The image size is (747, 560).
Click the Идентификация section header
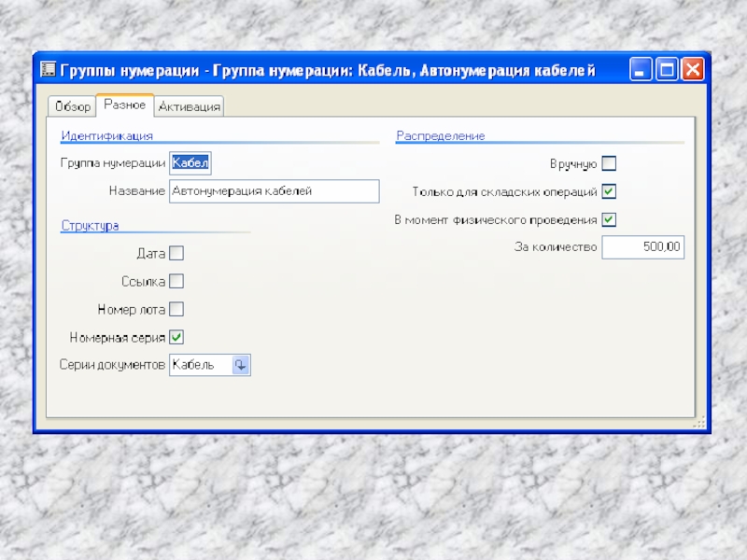(107, 135)
